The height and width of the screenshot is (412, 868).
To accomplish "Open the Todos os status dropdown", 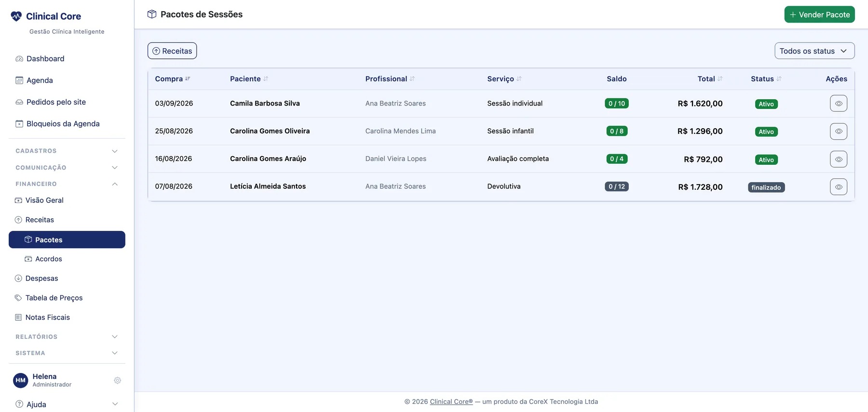I will click(x=814, y=51).
